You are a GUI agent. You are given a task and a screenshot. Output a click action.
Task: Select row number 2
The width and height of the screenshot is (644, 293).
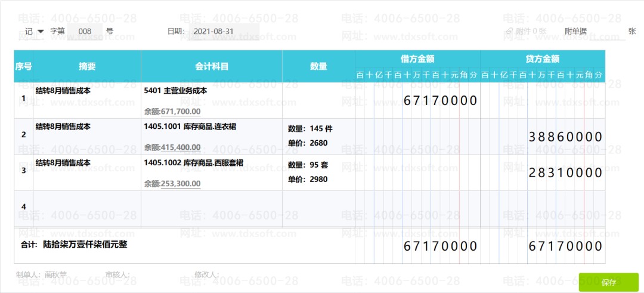(x=23, y=135)
